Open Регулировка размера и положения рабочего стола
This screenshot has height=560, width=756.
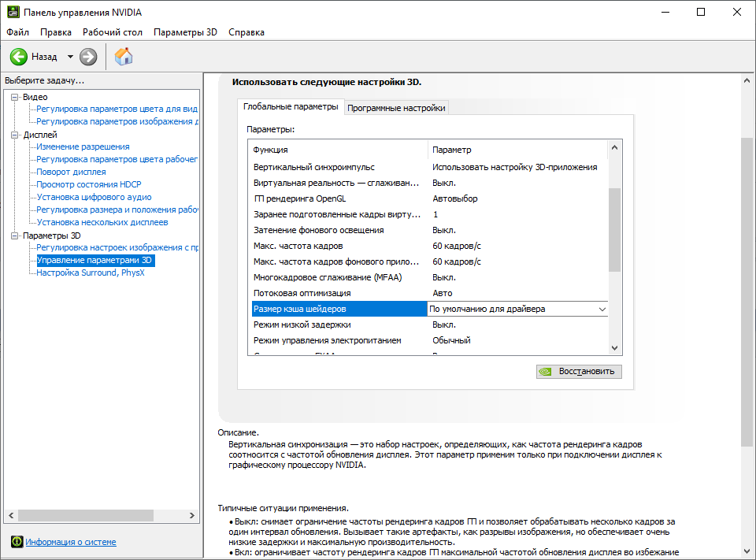pyautogui.click(x=117, y=210)
